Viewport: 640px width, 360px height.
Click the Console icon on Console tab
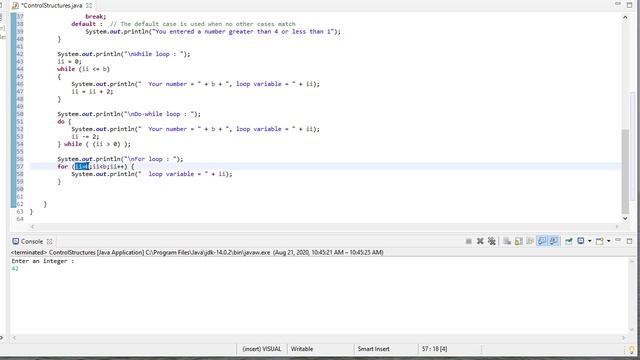coord(16,241)
